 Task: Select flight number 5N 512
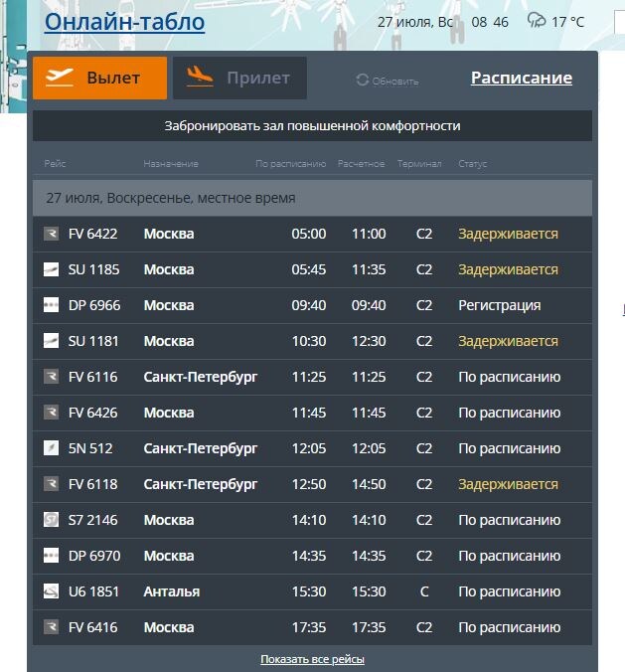point(90,448)
